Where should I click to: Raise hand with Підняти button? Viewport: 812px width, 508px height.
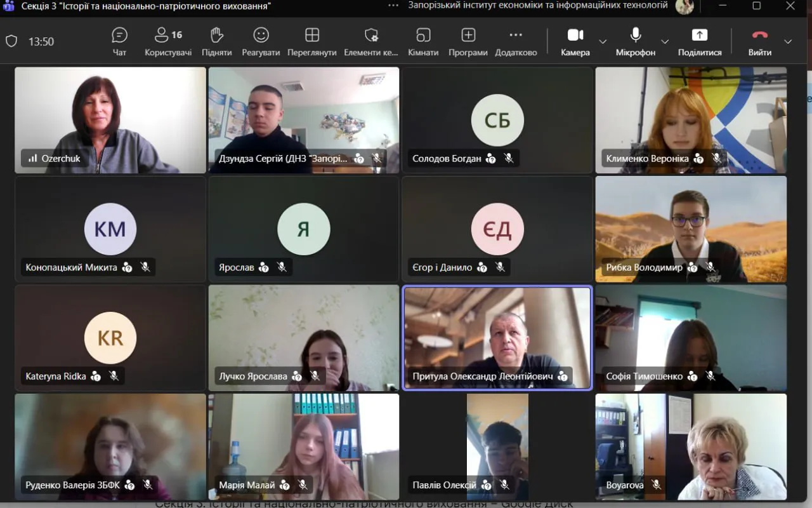(217, 42)
